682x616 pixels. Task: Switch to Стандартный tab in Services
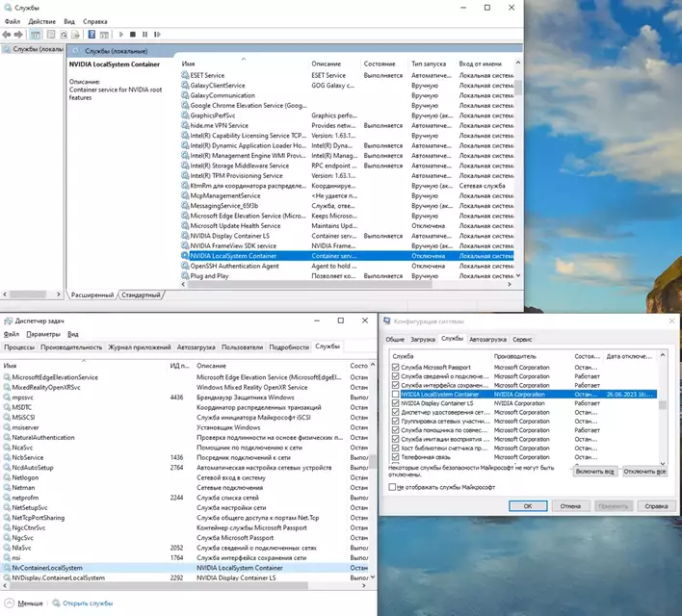(141, 295)
